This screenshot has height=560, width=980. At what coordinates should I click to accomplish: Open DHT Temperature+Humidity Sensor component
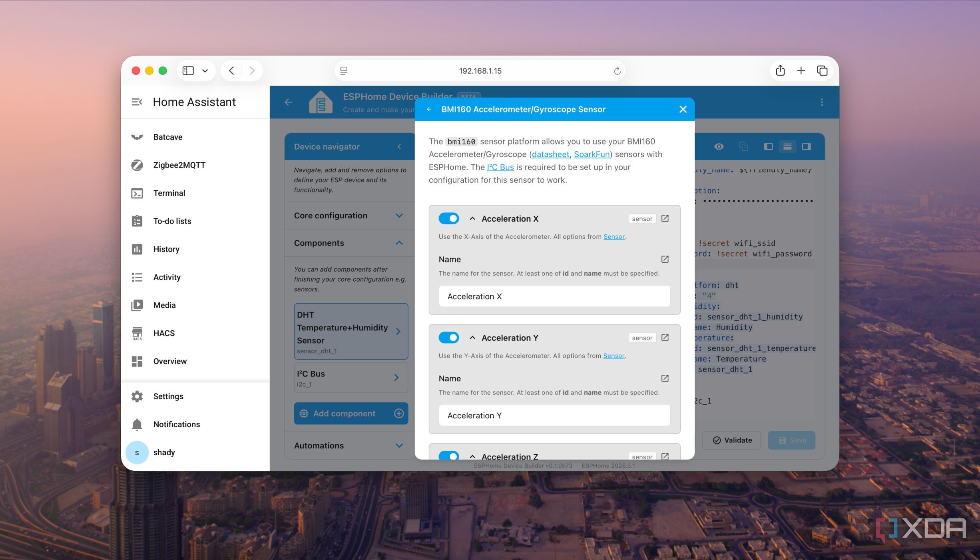(x=351, y=331)
